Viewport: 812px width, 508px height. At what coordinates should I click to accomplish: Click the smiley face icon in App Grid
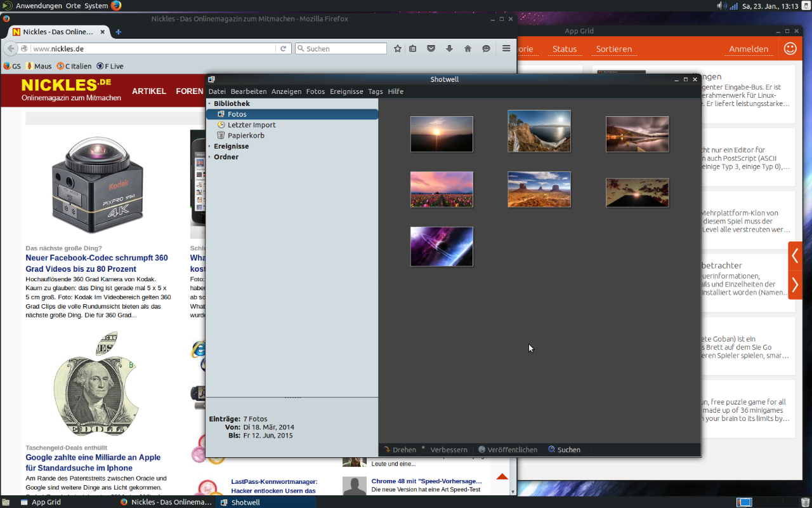tap(790, 48)
